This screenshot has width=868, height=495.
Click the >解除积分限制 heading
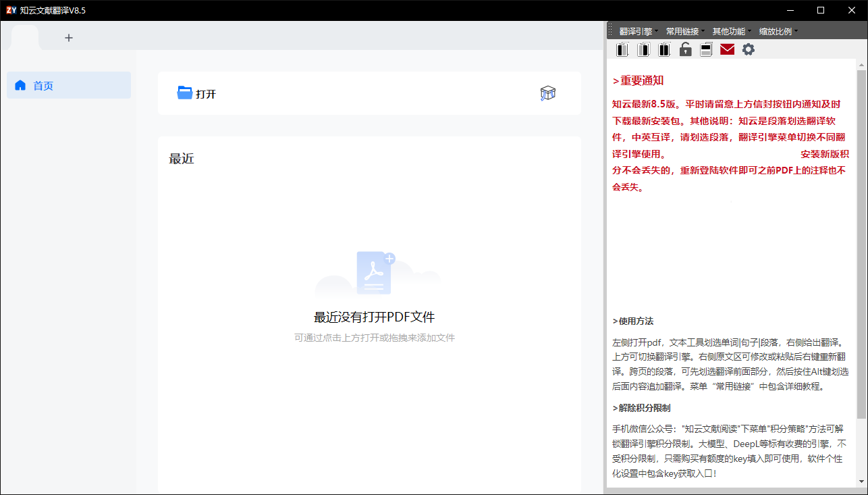point(641,408)
